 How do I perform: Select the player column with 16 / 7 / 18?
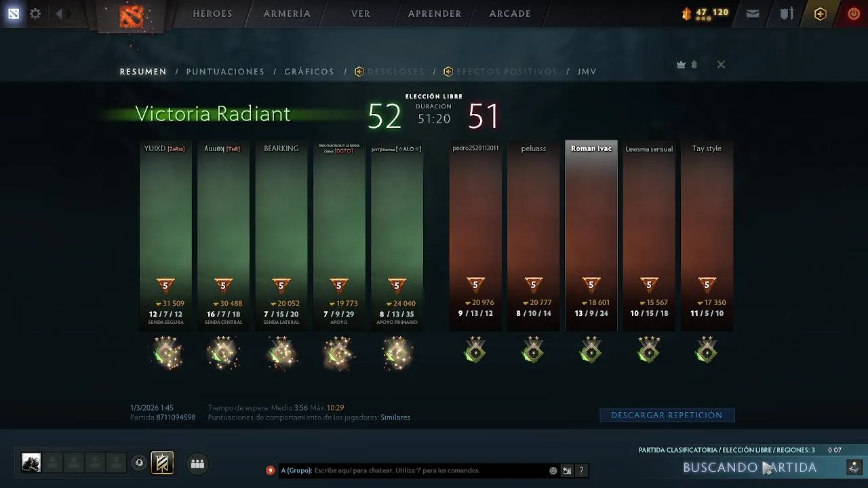224,236
